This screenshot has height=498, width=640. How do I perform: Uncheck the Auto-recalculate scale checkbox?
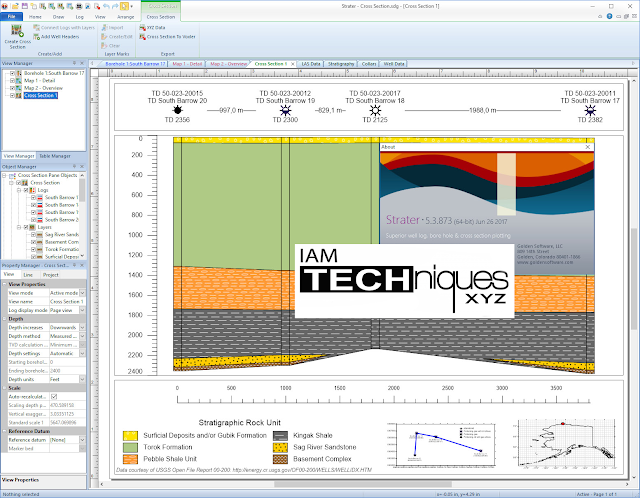coord(54,396)
